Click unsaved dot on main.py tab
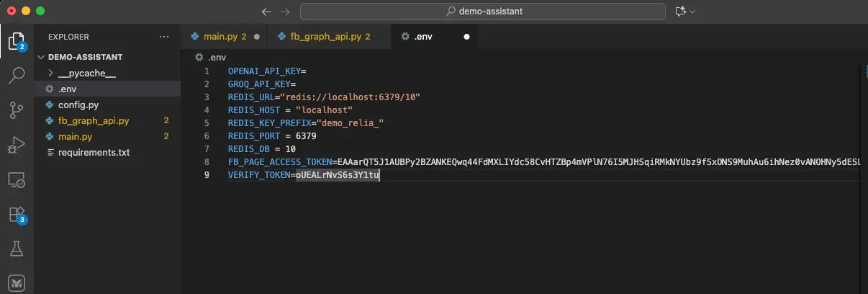Screen dimensions: 868x294 (x=257, y=36)
